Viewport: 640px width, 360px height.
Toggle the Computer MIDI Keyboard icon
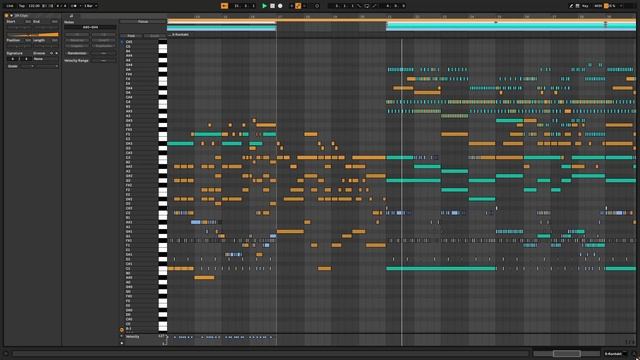pyautogui.click(x=578, y=6)
